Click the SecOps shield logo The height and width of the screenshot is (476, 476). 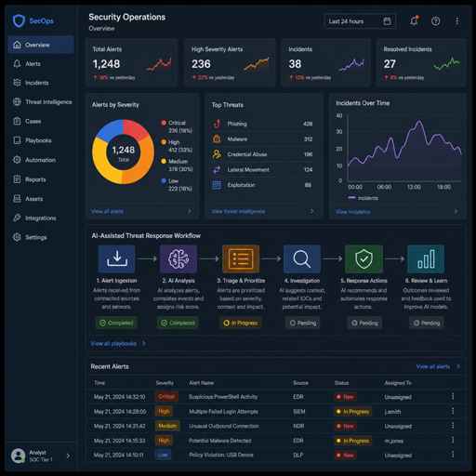point(19,20)
